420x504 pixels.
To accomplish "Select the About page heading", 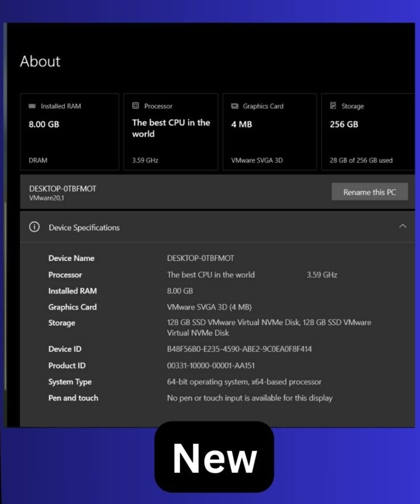I will pyautogui.click(x=40, y=62).
